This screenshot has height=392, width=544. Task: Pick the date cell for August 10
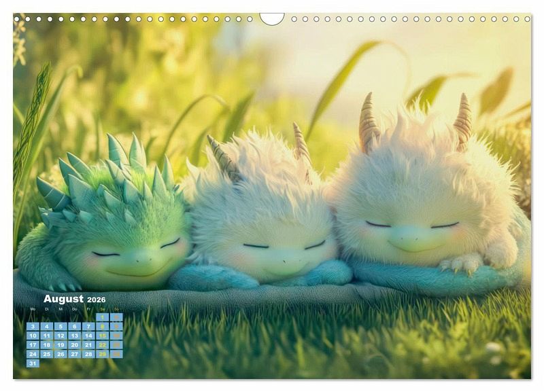(32, 336)
